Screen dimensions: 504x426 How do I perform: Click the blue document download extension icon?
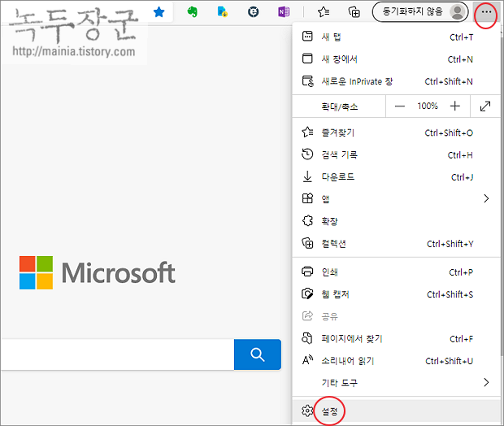(223, 12)
